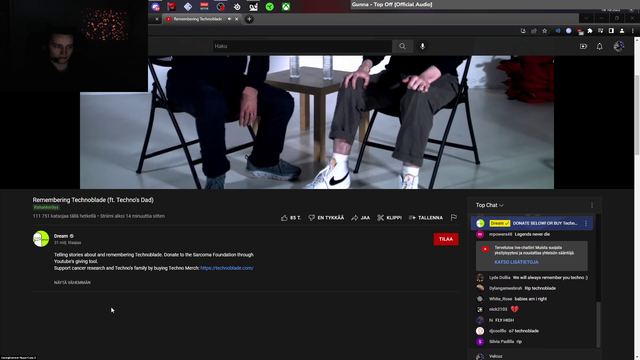Open the YouTube Create video icon

click(583, 47)
